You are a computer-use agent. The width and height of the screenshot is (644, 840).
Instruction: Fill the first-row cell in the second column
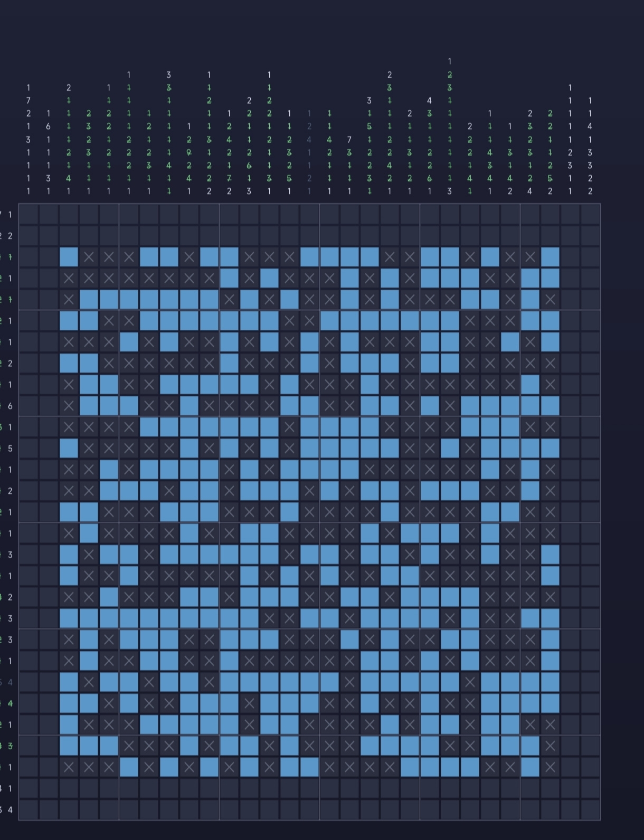click(49, 215)
